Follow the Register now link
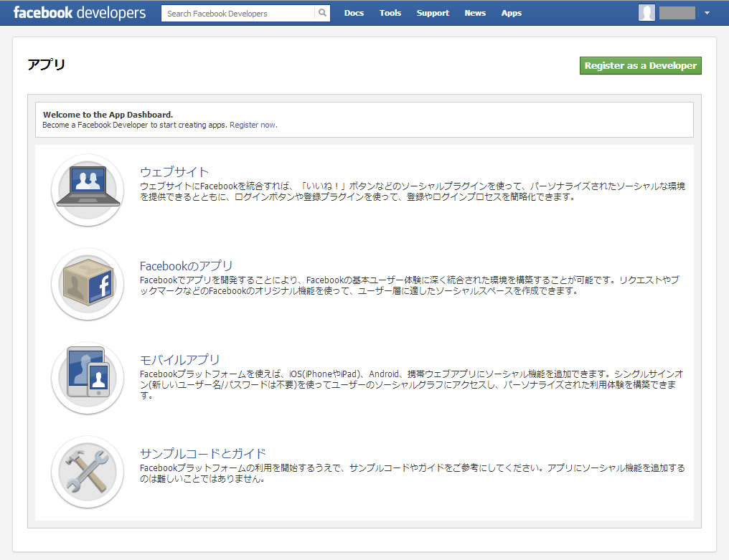 [253, 125]
